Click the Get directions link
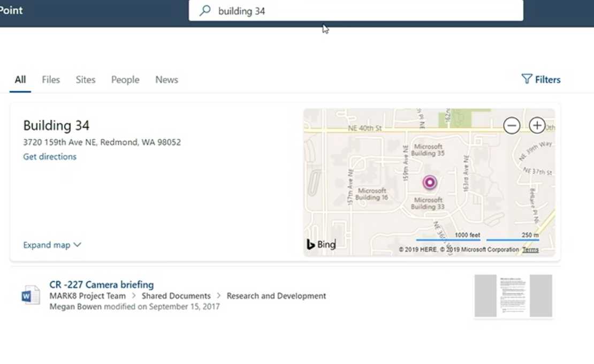594x364 pixels. (50, 157)
